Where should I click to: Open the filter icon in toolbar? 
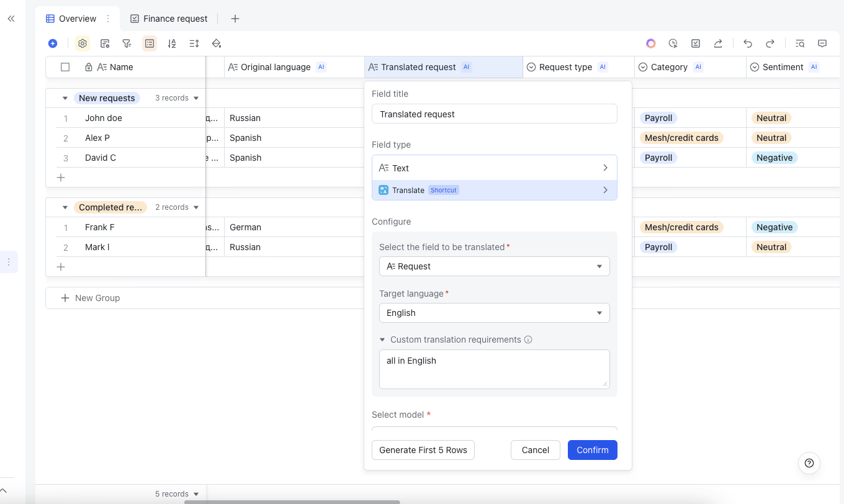tap(127, 43)
